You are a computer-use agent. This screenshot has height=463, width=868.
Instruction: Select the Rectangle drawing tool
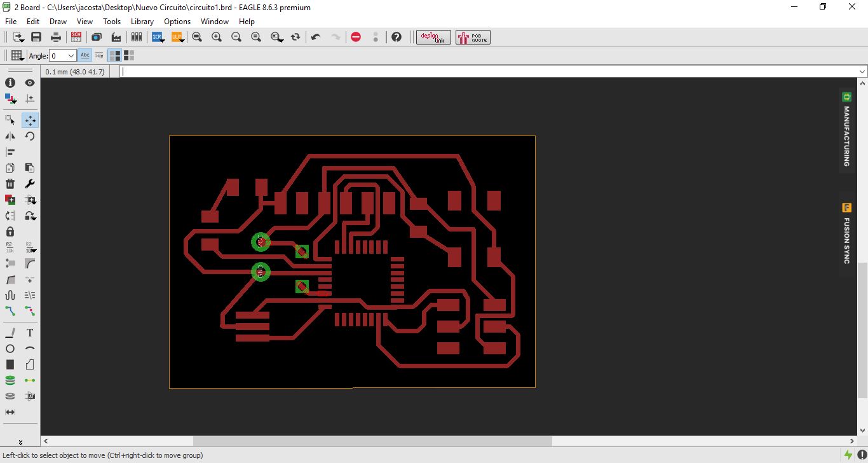click(x=10, y=364)
